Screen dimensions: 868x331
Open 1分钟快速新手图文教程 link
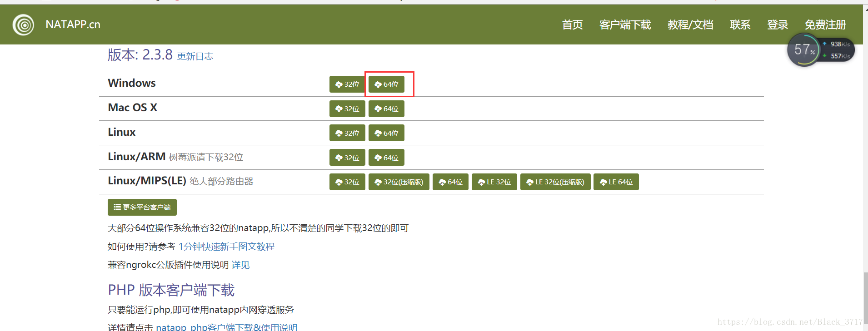[226, 247]
